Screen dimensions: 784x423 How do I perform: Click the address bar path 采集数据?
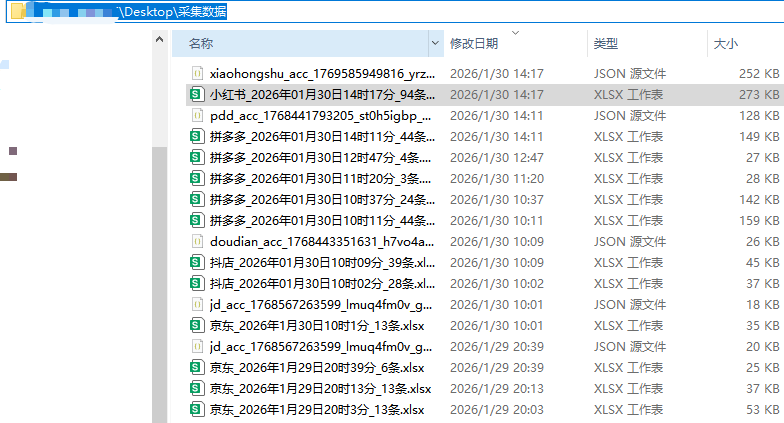click(201, 11)
